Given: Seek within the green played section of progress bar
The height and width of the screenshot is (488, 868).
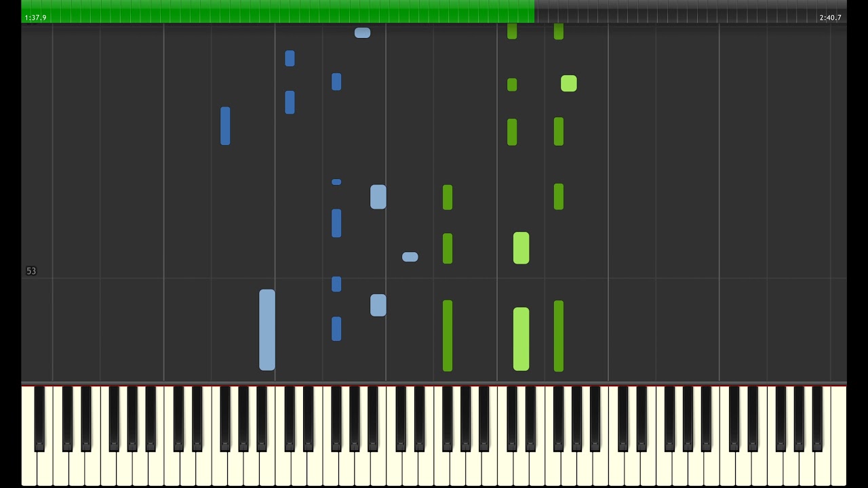Looking at the screenshot, I should pos(278,11).
